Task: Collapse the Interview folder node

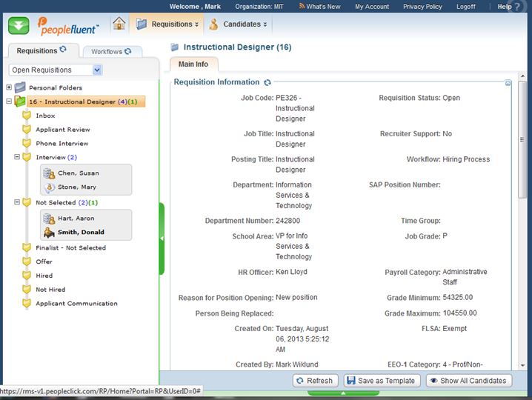Action: (x=17, y=157)
